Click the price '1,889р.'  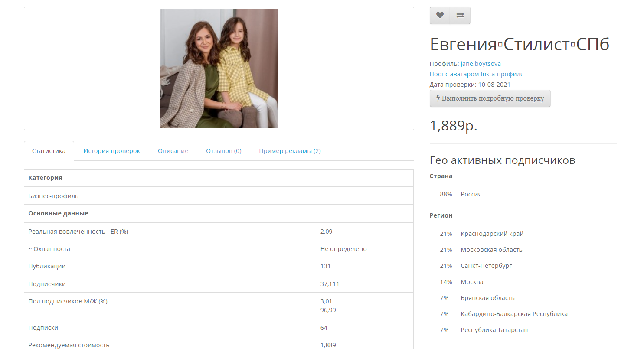tap(454, 125)
